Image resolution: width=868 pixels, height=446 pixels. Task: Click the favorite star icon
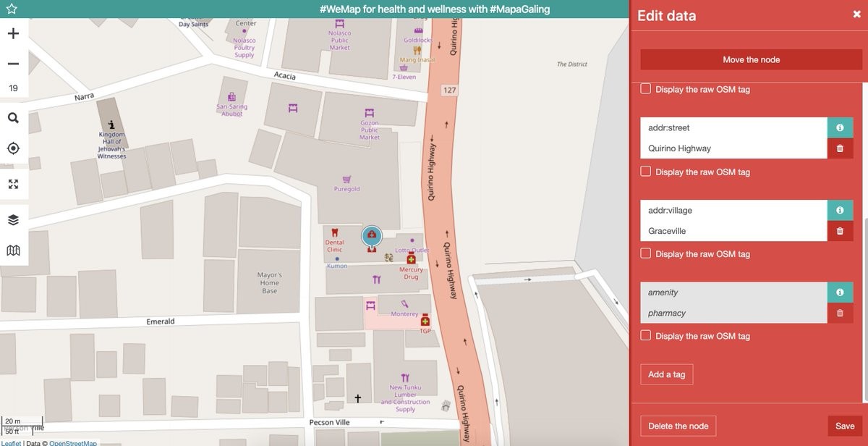12,9
